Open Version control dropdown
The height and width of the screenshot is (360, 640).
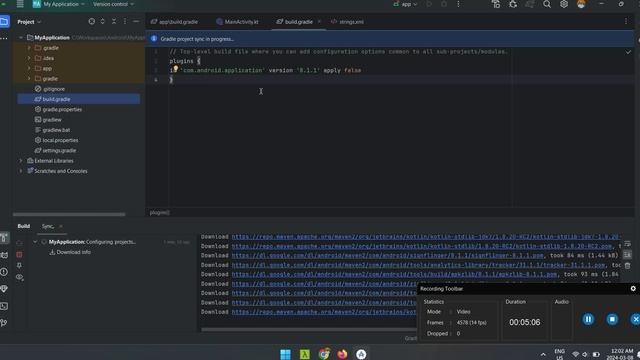tap(113, 4)
